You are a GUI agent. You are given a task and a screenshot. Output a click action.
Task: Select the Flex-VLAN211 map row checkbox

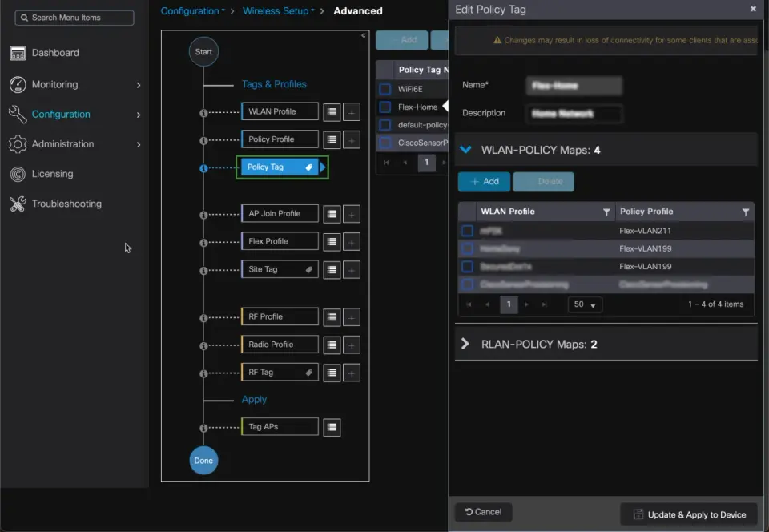click(x=467, y=231)
